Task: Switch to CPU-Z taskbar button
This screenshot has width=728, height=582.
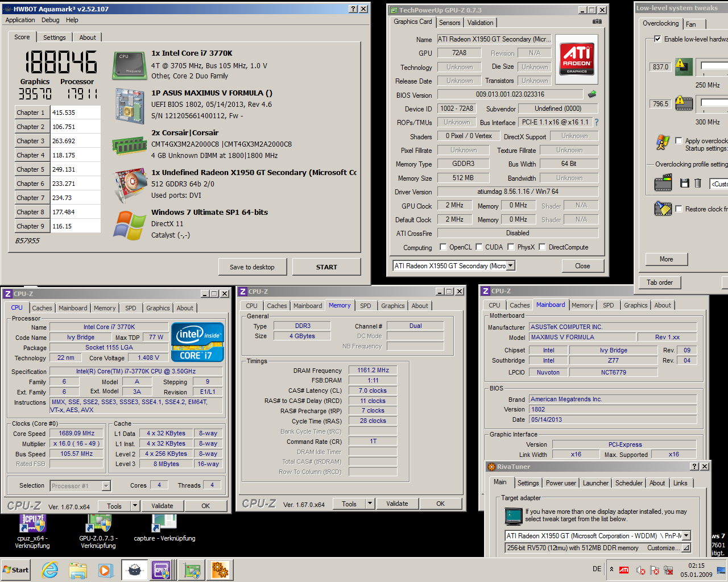Action: click(x=162, y=570)
